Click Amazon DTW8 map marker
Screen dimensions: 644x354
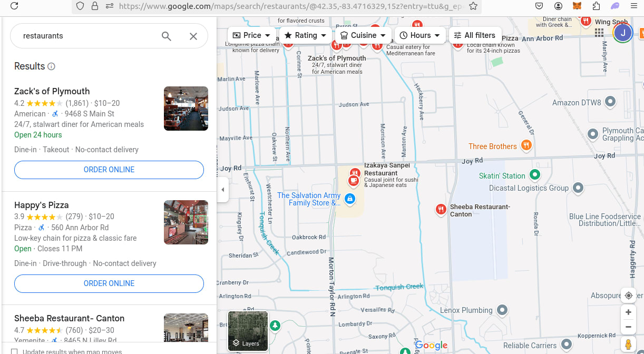[x=610, y=102]
